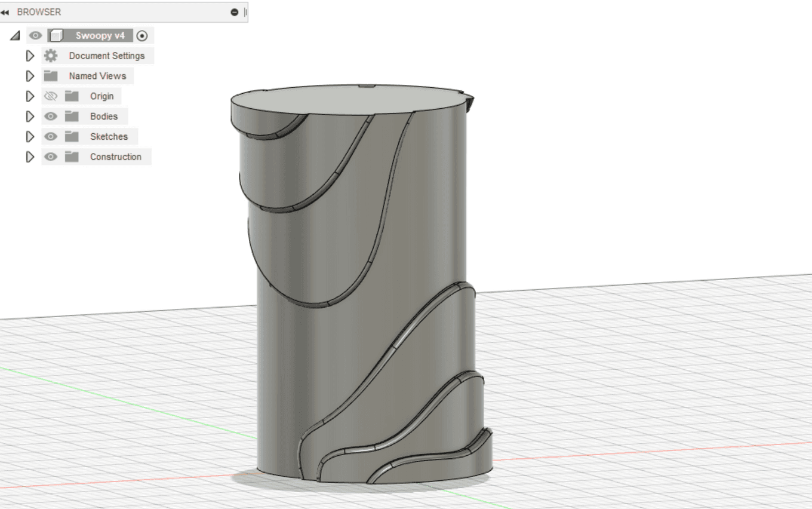Click the Browser panel minimize dot button

click(x=235, y=12)
